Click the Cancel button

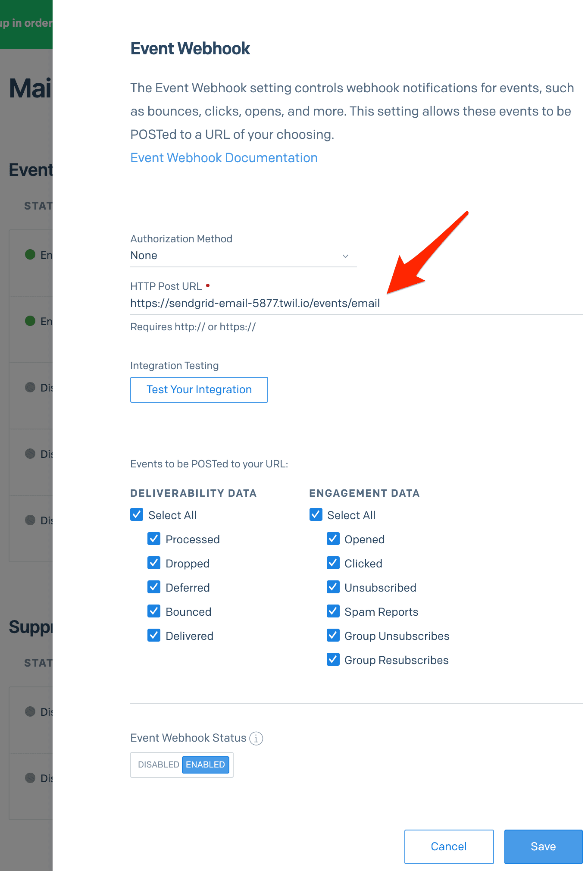448,846
